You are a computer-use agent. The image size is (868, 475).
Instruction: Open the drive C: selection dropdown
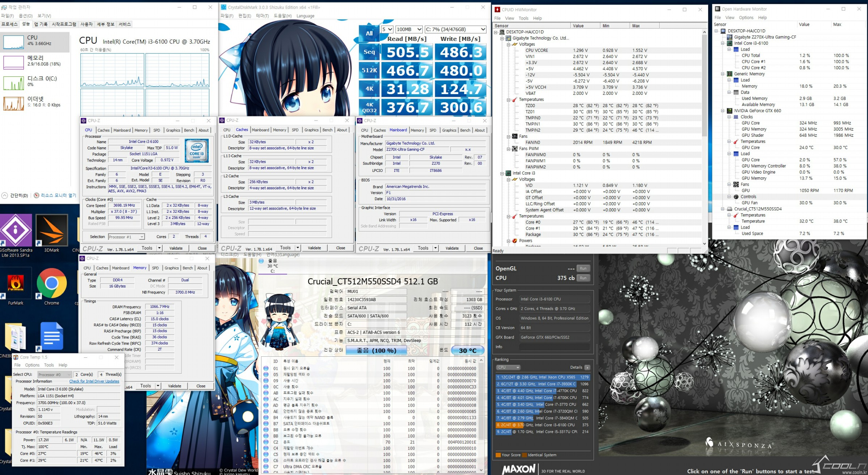(455, 29)
